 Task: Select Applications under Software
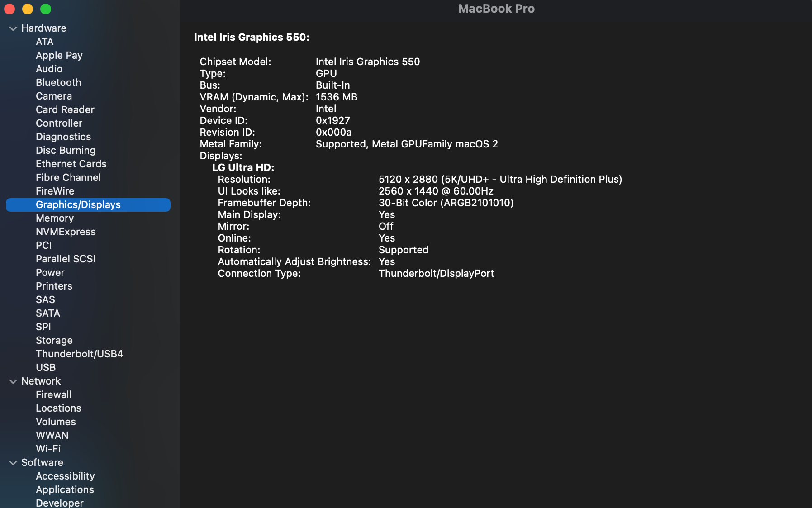coord(65,489)
